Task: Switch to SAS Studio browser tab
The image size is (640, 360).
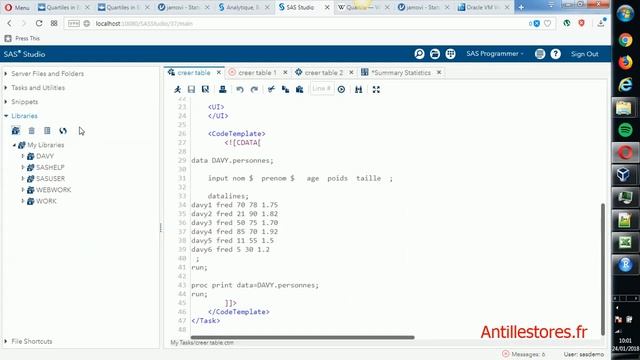Action: tap(300, 7)
